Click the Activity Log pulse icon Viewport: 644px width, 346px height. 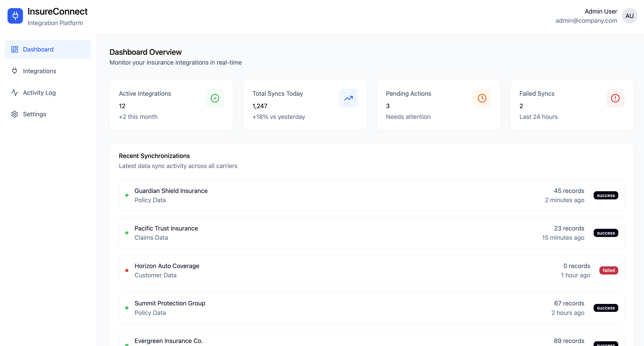(15, 93)
